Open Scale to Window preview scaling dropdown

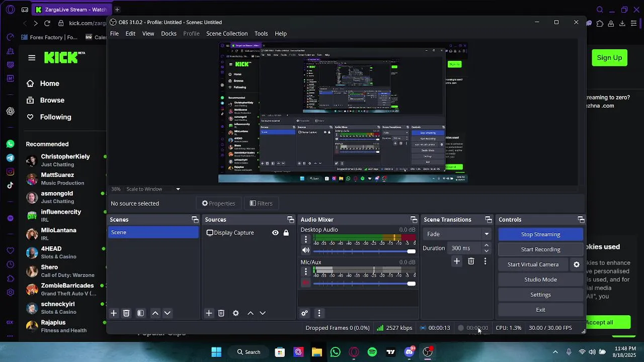[178, 189]
